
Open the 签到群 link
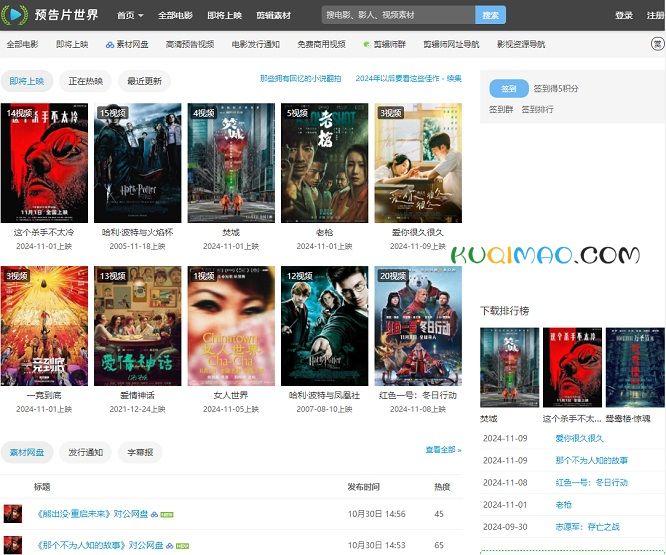(501, 109)
